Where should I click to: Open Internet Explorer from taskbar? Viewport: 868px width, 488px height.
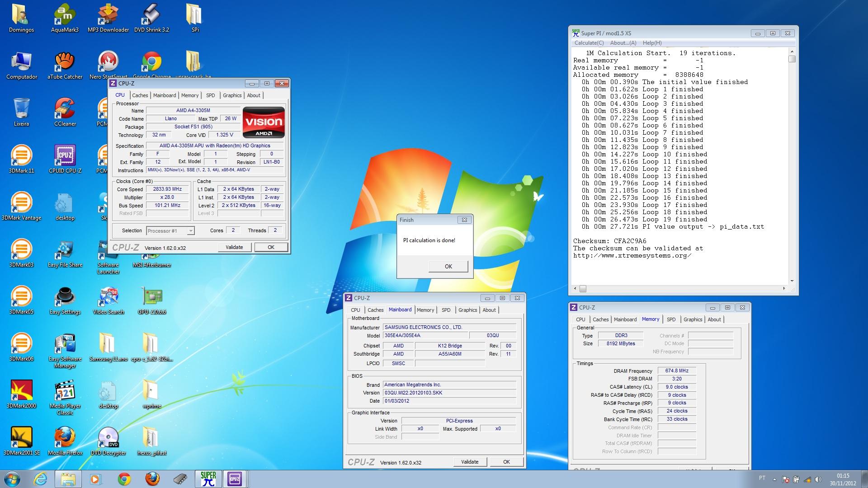[x=40, y=479]
